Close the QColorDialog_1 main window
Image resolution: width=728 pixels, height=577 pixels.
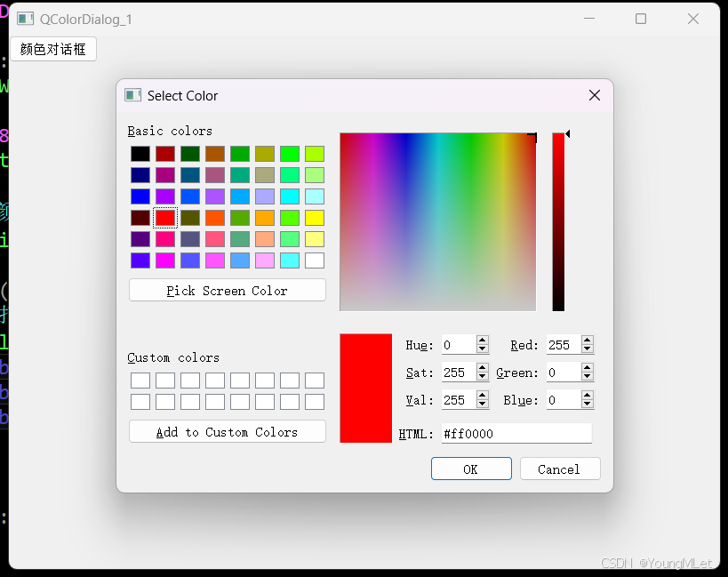693,19
